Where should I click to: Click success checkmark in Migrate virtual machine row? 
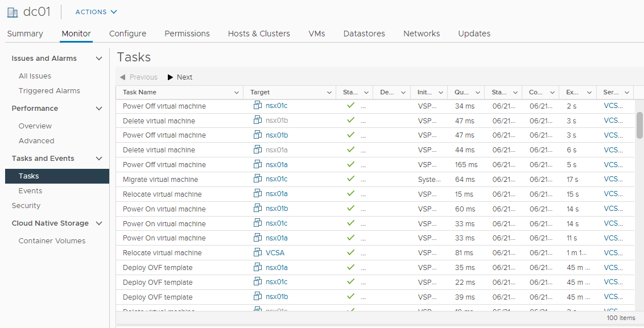350,179
